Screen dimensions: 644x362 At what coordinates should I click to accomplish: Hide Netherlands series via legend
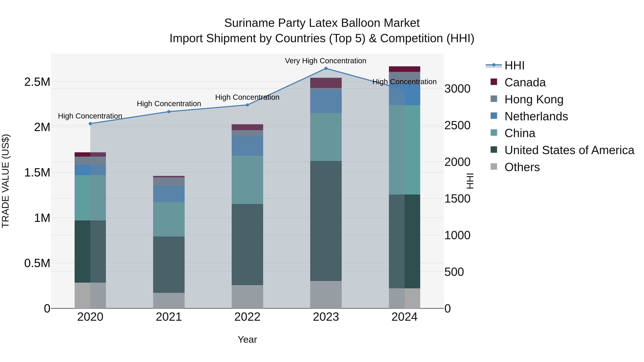click(x=529, y=116)
